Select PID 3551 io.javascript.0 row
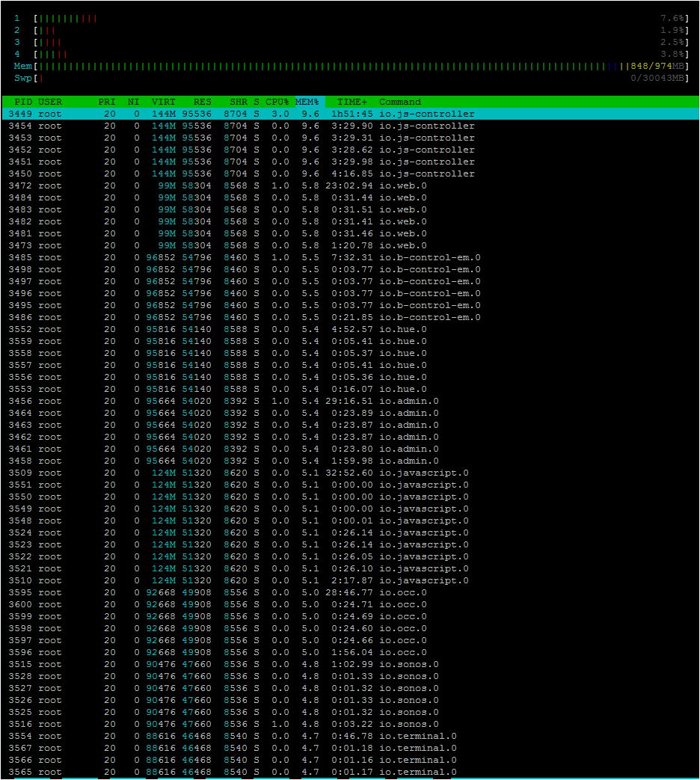The image size is (700, 780). [x=350, y=485]
